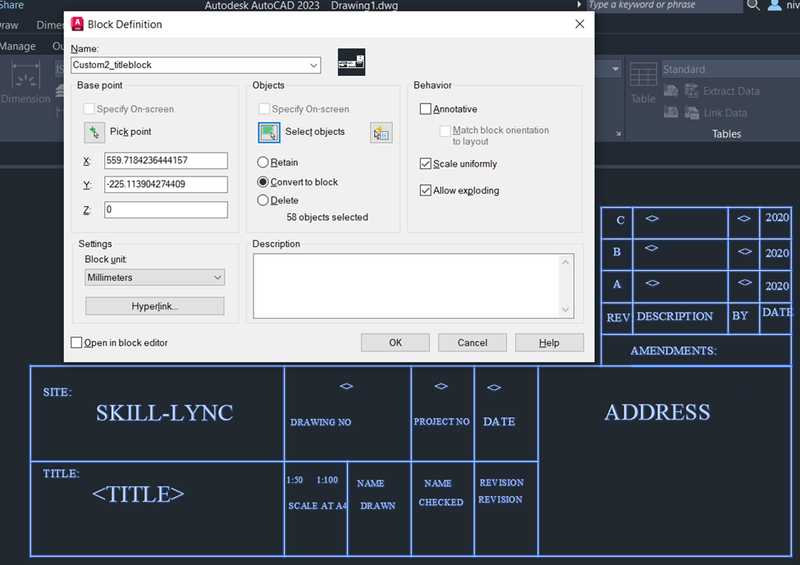Image resolution: width=800 pixels, height=565 pixels.
Task: Toggle the Annotative checkbox
Action: click(426, 109)
